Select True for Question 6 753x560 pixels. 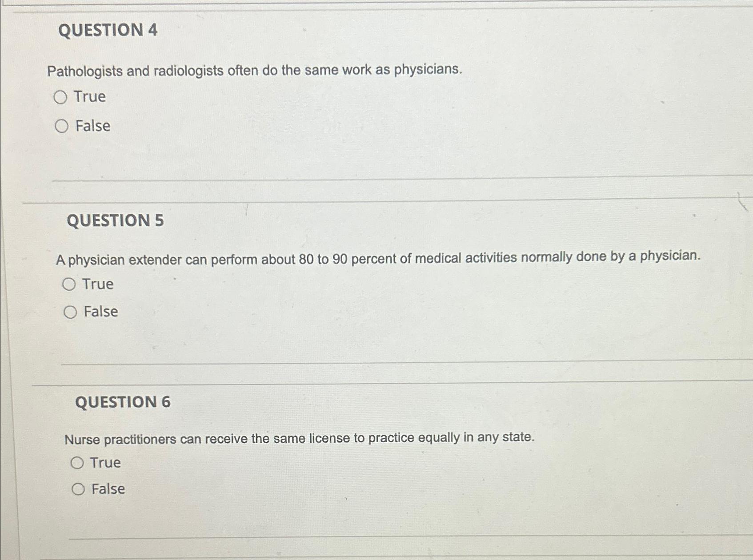point(78,462)
